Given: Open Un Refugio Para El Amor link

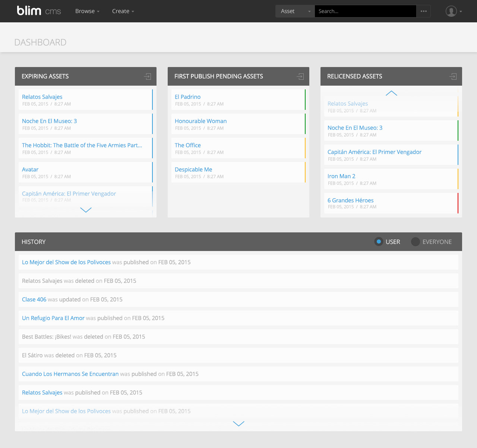Looking at the screenshot, I should point(53,318).
